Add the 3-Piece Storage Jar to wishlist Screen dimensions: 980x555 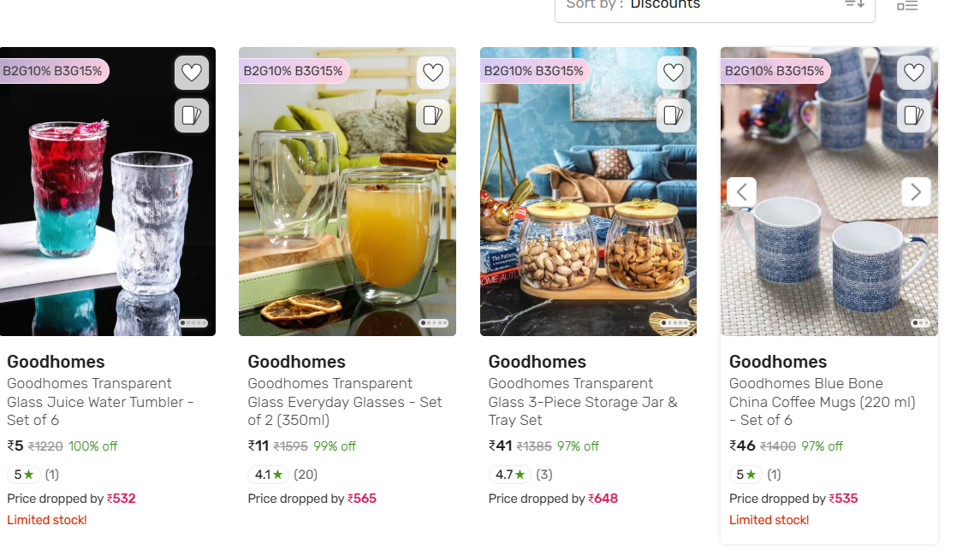[x=674, y=73]
